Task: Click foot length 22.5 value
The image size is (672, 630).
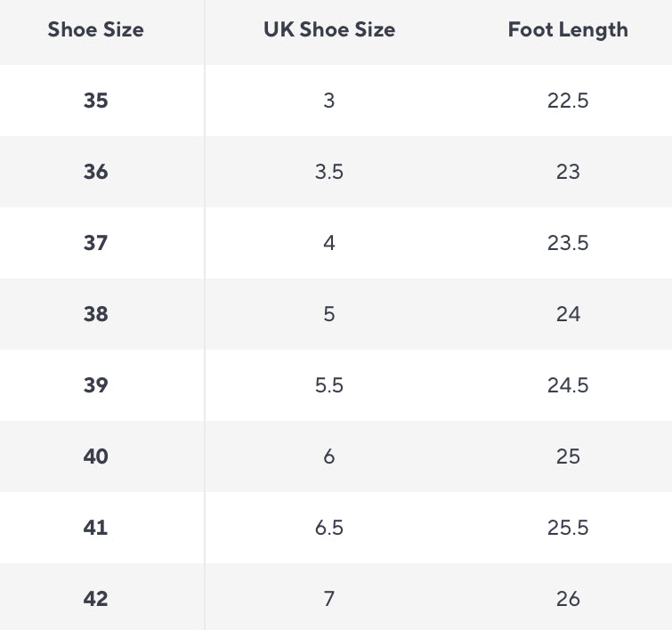Action: point(568,101)
